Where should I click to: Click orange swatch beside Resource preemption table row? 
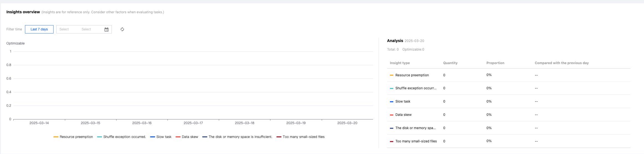point(391,75)
